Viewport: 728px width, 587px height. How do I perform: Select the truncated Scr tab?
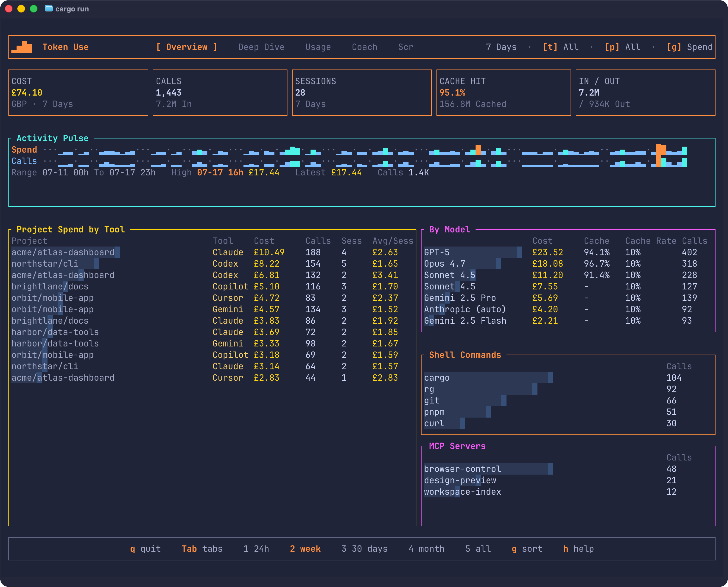click(x=406, y=47)
